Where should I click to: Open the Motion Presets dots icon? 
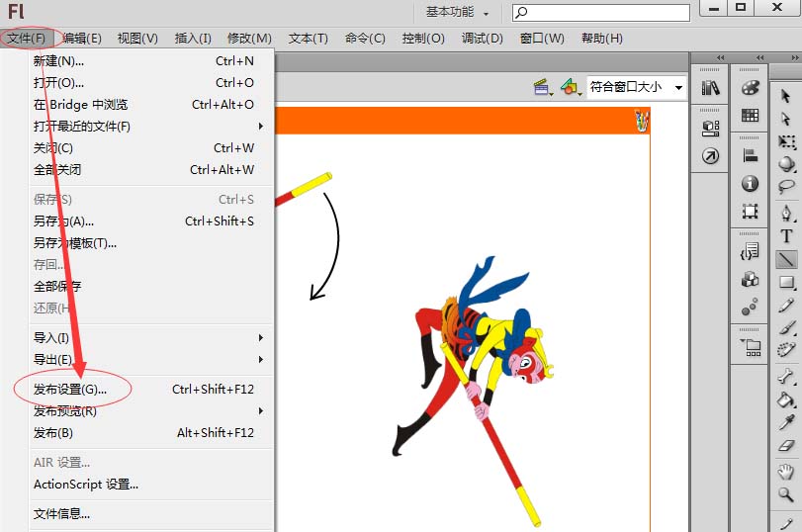click(750, 307)
